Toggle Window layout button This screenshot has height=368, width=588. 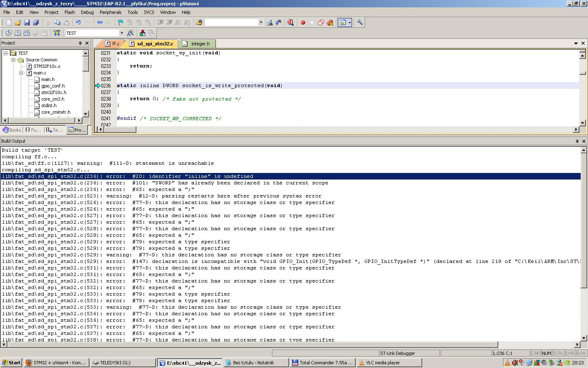pos(343,22)
